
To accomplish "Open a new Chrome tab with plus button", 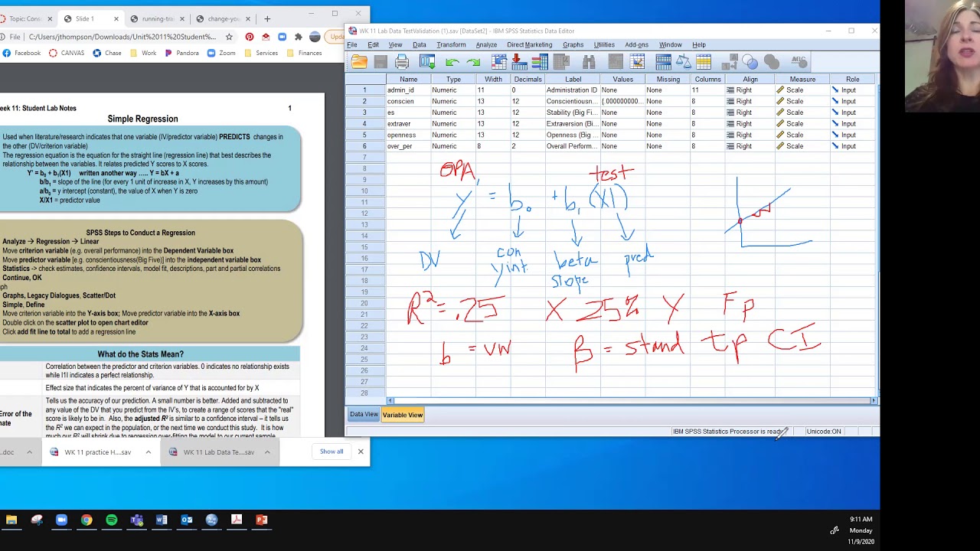I will pyautogui.click(x=267, y=18).
